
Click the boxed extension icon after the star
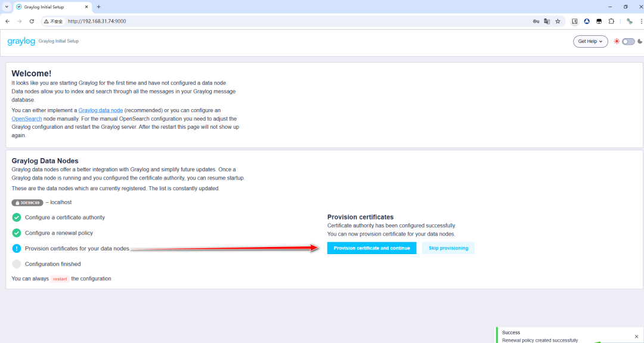575,21
